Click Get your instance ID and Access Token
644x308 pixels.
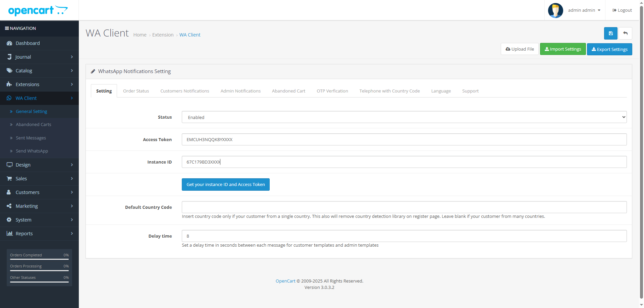coord(225,185)
